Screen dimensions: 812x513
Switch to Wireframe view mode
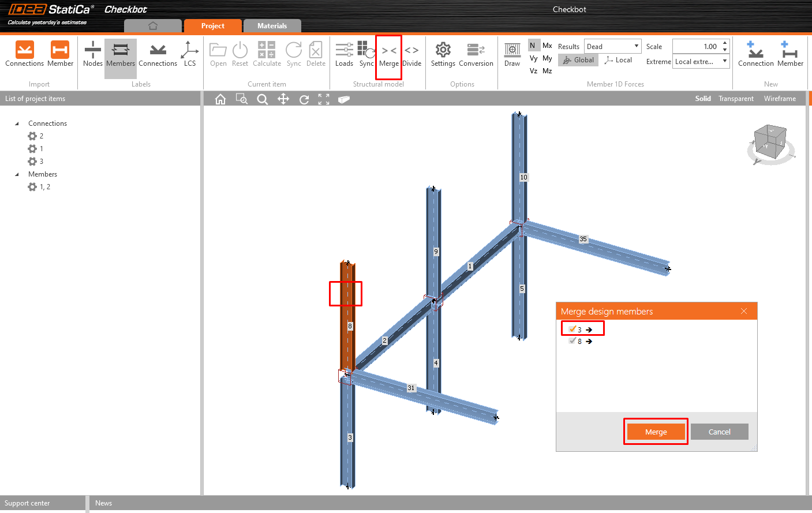(779, 99)
